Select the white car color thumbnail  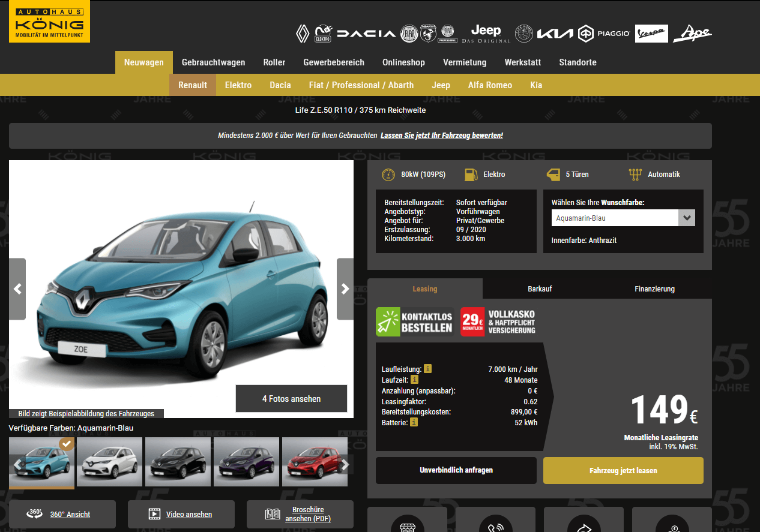tap(110, 462)
